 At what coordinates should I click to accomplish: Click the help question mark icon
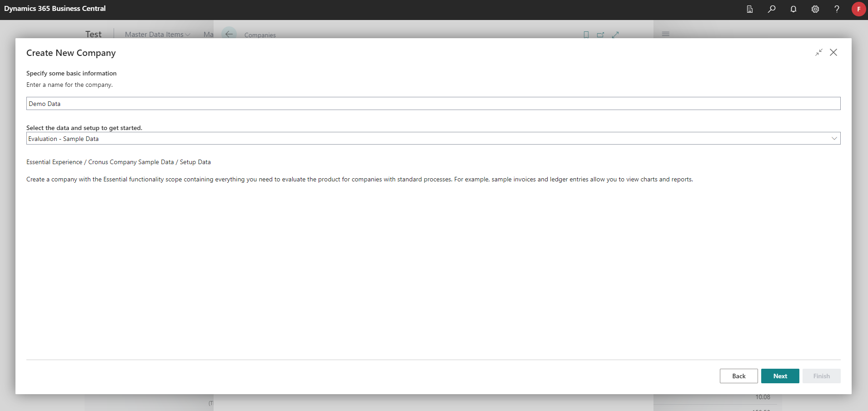(837, 9)
